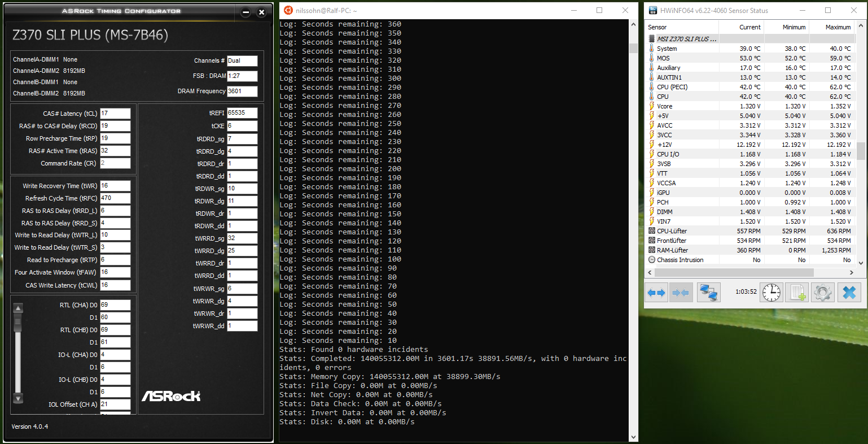Click the terminal scroll-down arrow
This screenshot has height=444, width=868.
click(633, 437)
